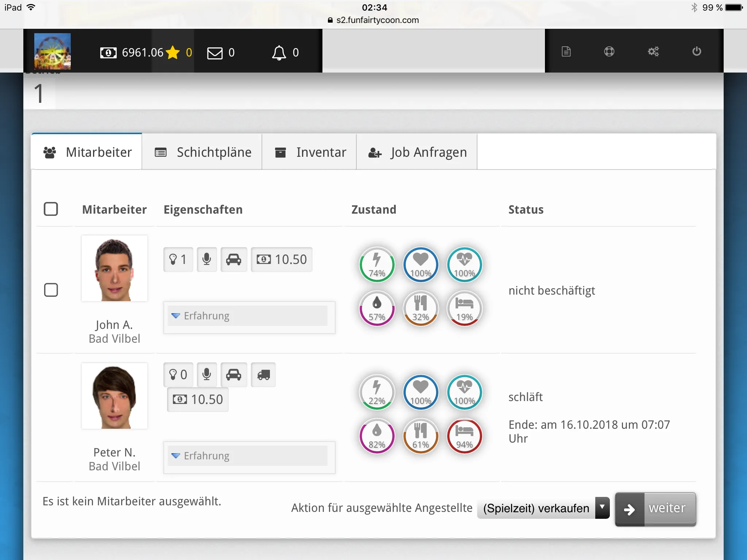
Task: Select John A. with his checkbox
Action: point(51,290)
